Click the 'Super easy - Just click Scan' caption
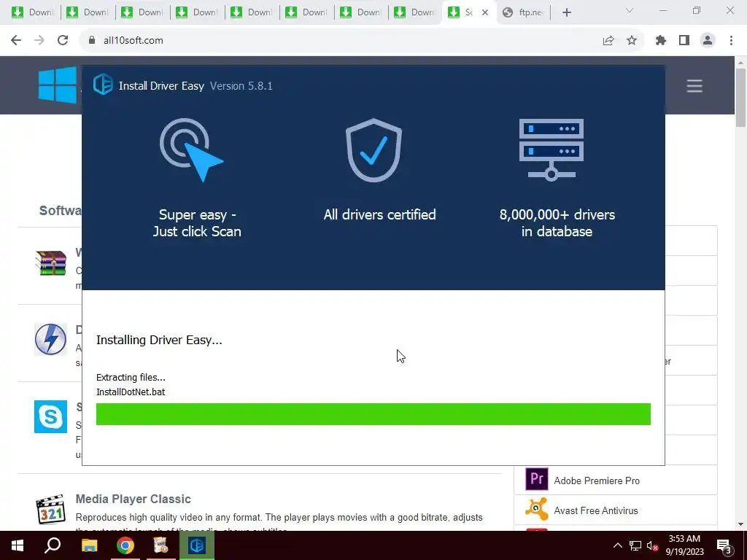The width and height of the screenshot is (747, 560). (197, 223)
